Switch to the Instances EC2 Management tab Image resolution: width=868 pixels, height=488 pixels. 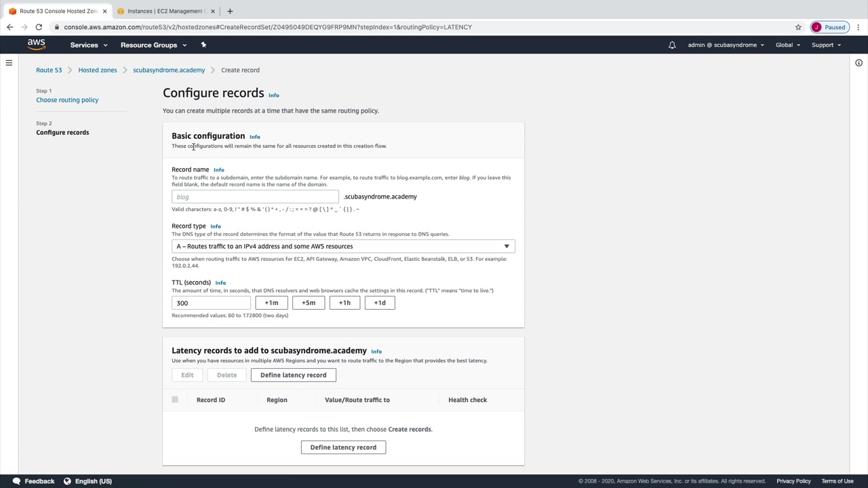pyautogui.click(x=165, y=11)
